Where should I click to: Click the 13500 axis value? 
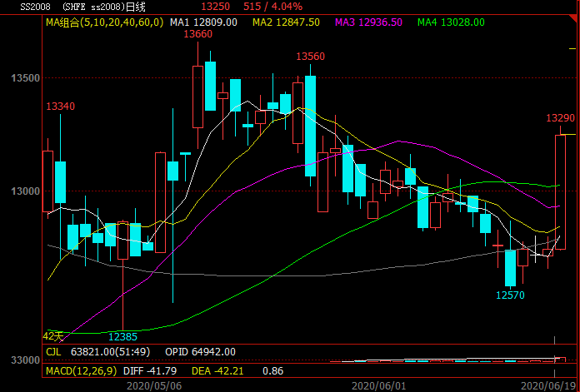(25, 78)
